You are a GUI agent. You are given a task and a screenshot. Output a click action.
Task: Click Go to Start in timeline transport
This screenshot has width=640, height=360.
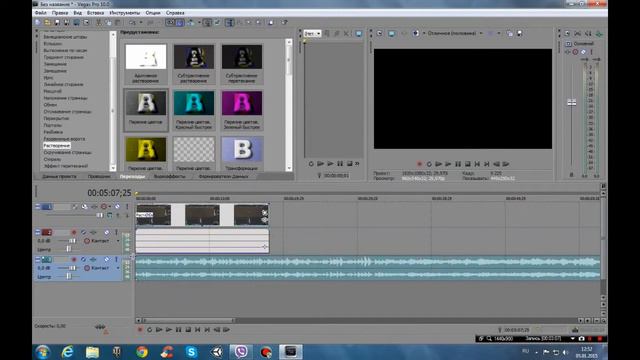click(x=198, y=329)
